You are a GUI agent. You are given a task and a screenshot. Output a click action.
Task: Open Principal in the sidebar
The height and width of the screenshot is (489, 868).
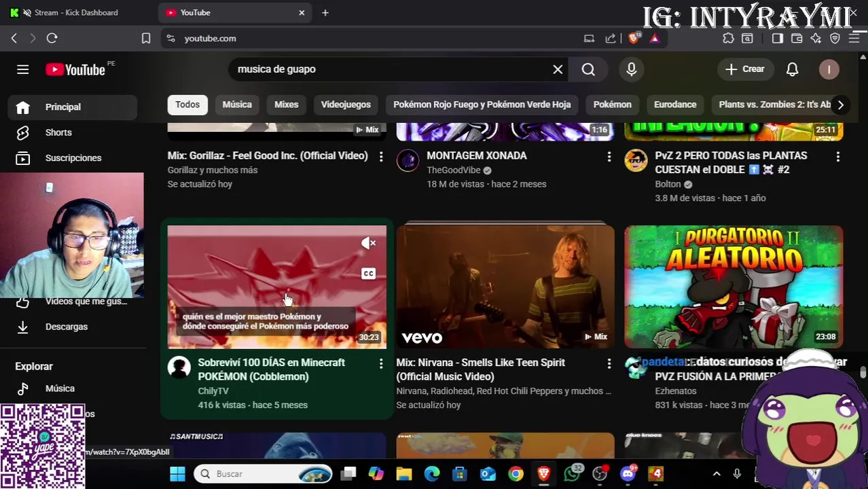click(x=73, y=107)
